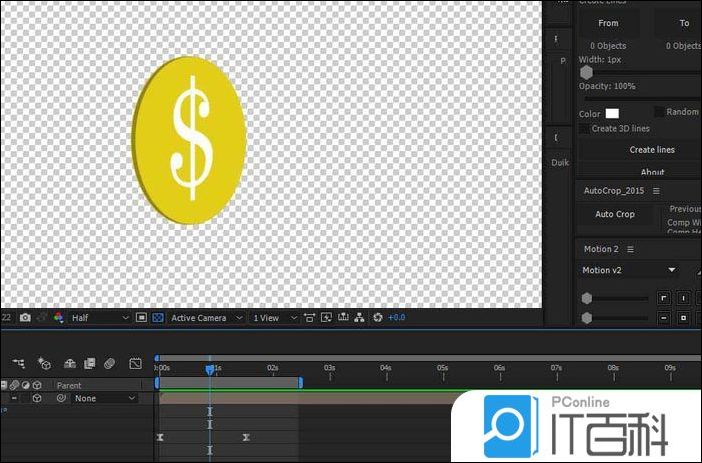The image size is (702, 463).
Task: Open the None parent dropdown
Action: pyautogui.click(x=104, y=398)
